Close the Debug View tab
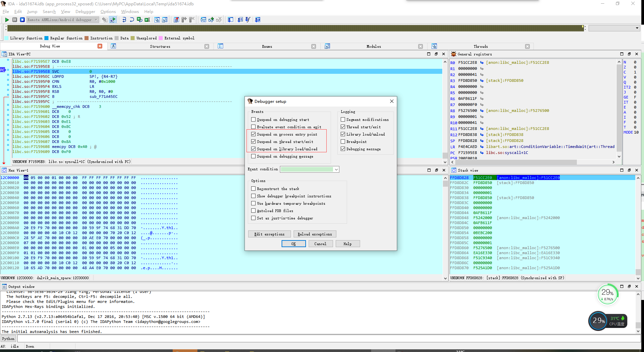Image resolution: width=644 pixels, height=352 pixels. (100, 46)
